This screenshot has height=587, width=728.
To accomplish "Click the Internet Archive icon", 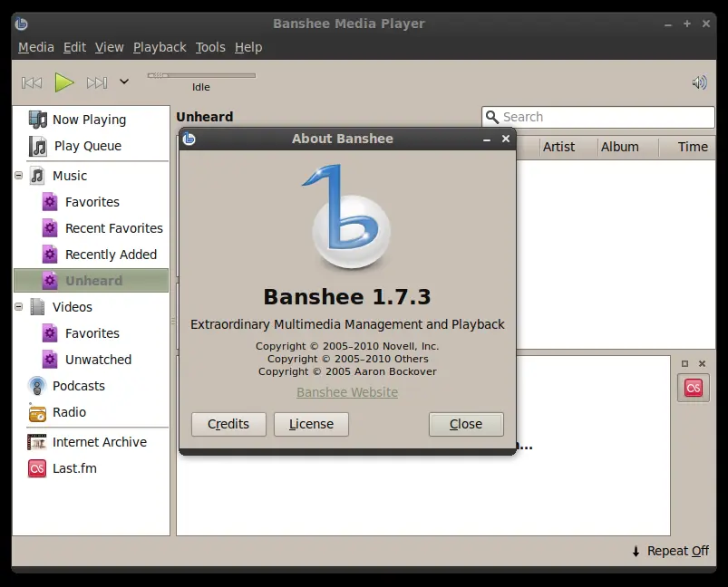I will (36, 442).
